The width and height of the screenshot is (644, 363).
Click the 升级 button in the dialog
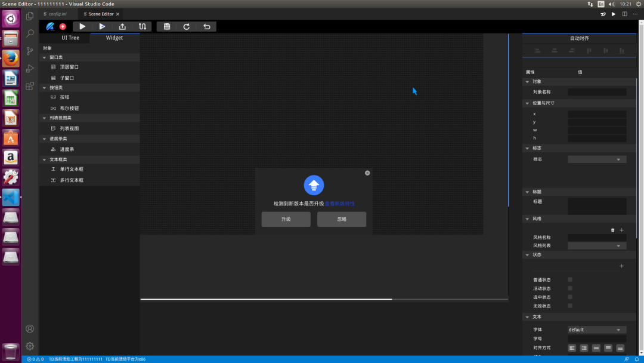coord(286,219)
